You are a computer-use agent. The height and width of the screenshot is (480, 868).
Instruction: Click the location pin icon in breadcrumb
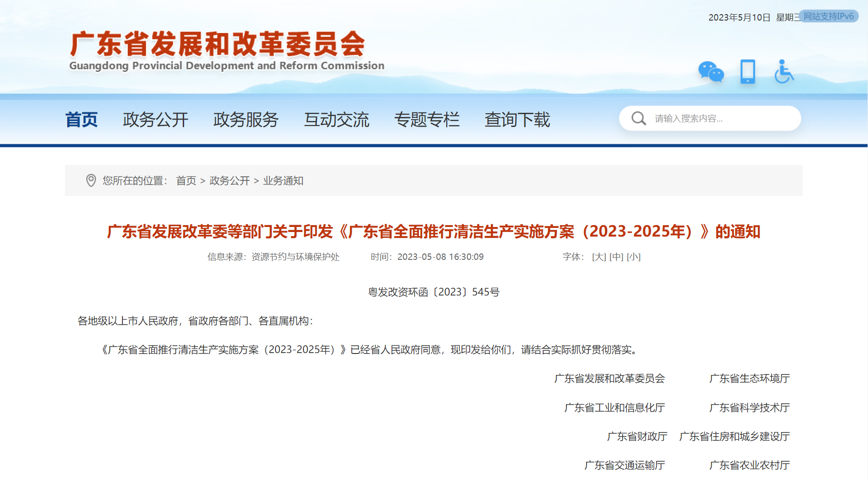(x=91, y=180)
